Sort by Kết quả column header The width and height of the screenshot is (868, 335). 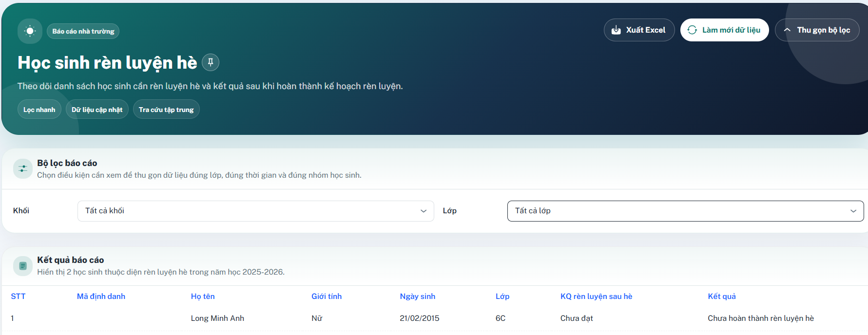[x=722, y=296]
